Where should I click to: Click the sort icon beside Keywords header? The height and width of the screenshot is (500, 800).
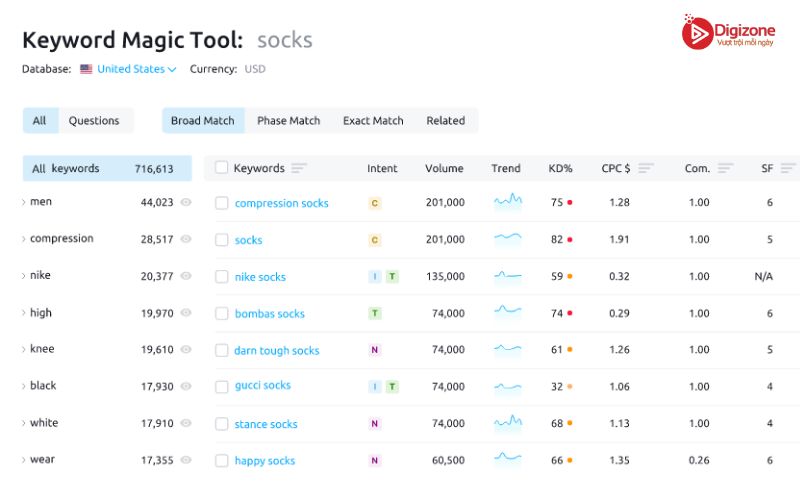tap(299, 168)
